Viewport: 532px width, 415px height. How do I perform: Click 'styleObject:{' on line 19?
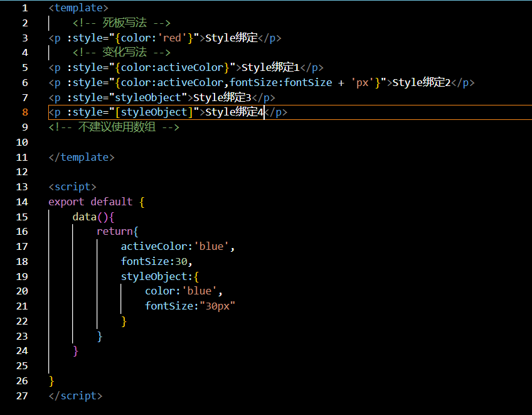pos(160,276)
